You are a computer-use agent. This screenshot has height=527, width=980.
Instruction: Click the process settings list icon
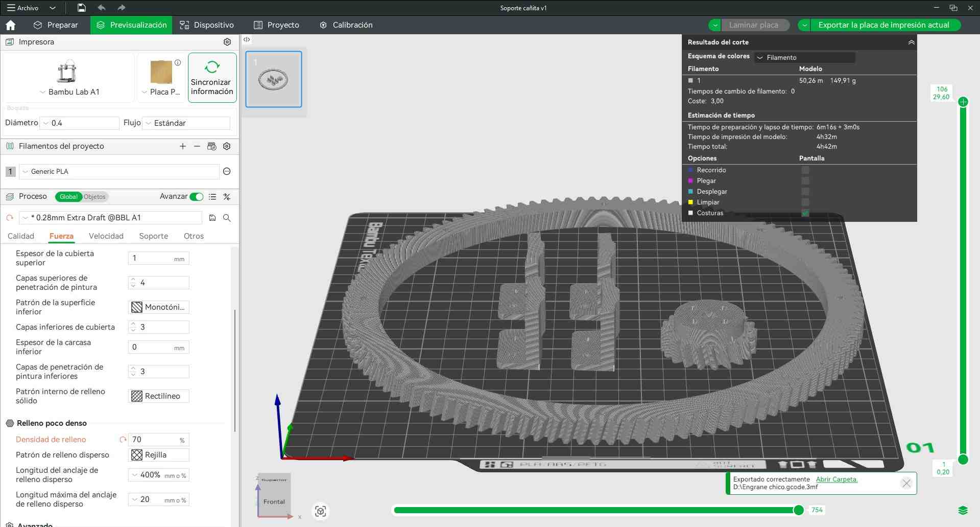coord(212,197)
